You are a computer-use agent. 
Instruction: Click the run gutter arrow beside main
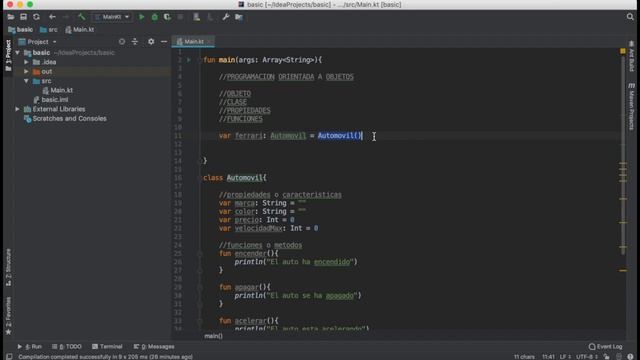189,60
